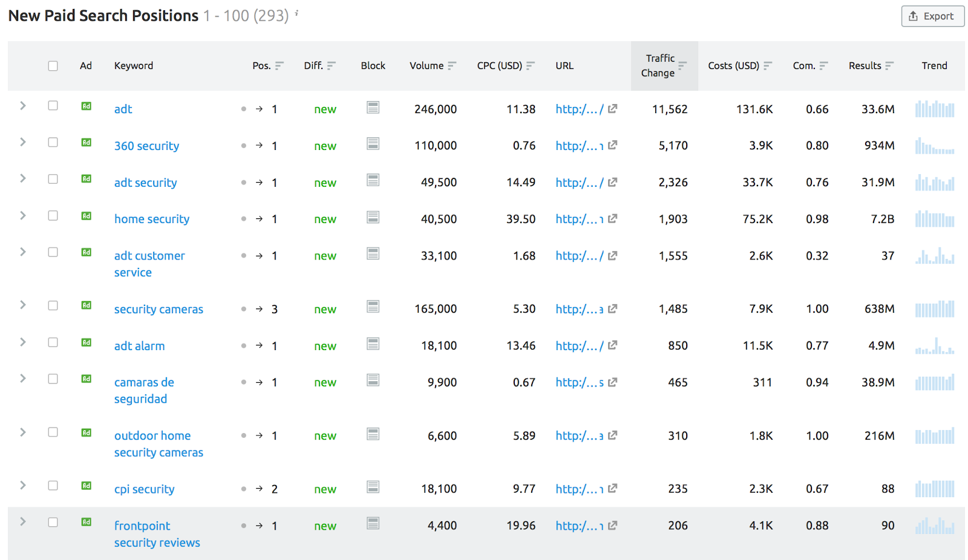Expand the frontpoint security reviews row
The height and width of the screenshot is (560, 968).
tap(23, 522)
